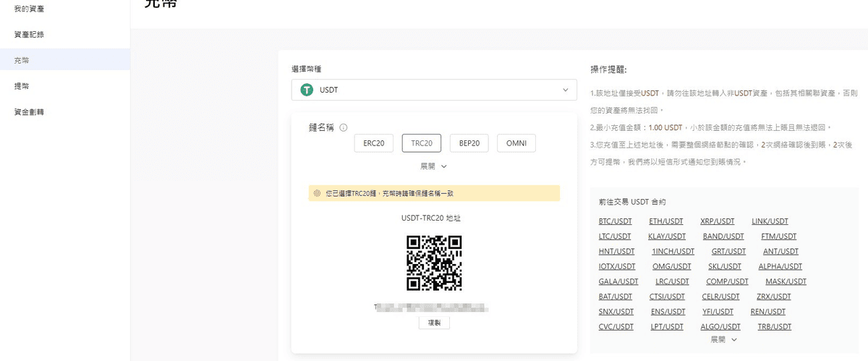Expand the USDT contract list with 展開
This screenshot has width=868, height=361.
click(724, 339)
